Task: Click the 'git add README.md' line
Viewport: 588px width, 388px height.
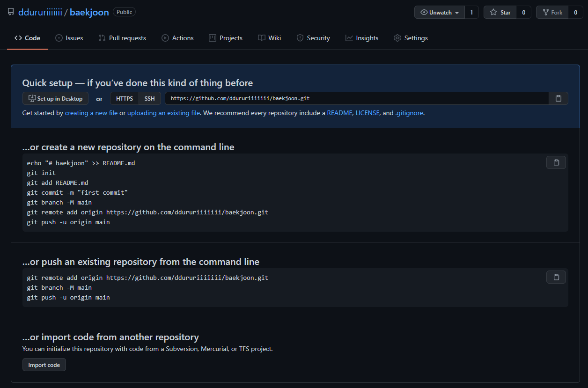Action: tap(58, 183)
